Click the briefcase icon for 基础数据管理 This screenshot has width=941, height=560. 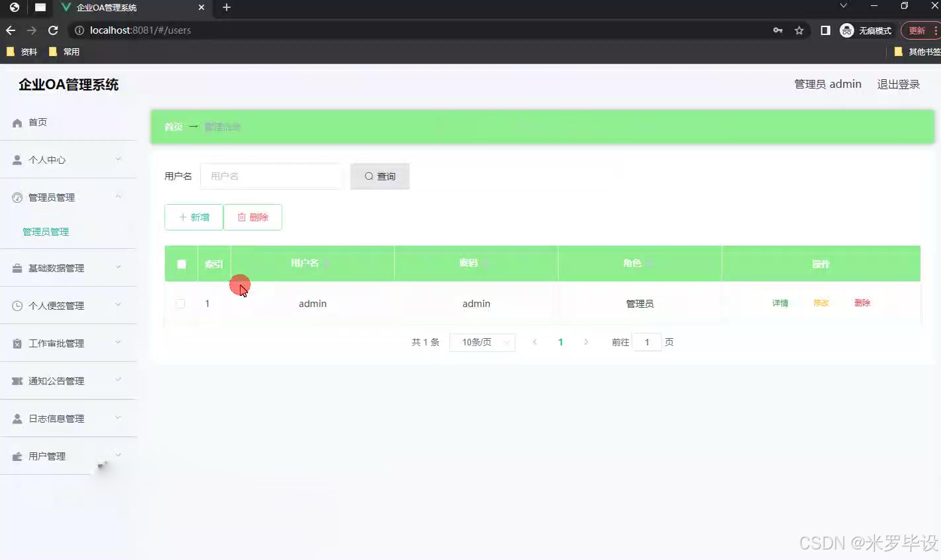pyautogui.click(x=17, y=268)
